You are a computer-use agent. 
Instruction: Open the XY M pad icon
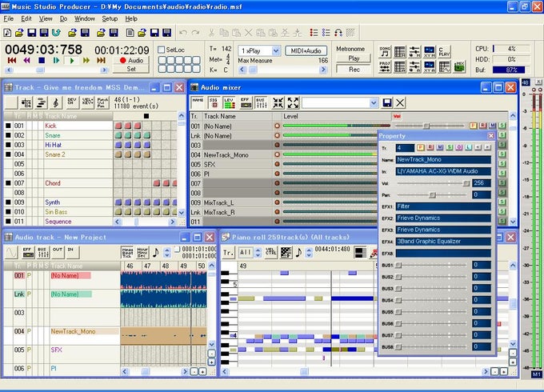pyautogui.click(x=430, y=51)
